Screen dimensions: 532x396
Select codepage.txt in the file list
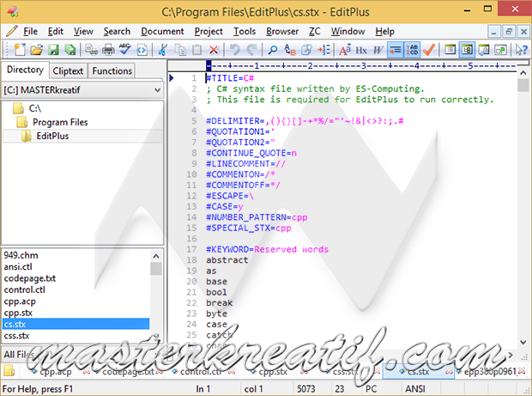29,278
